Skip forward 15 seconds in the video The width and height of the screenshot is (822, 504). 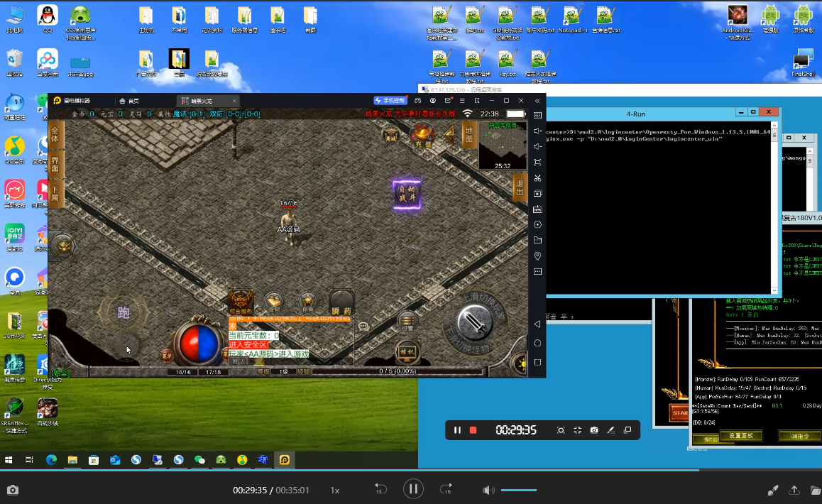[446, 489]
